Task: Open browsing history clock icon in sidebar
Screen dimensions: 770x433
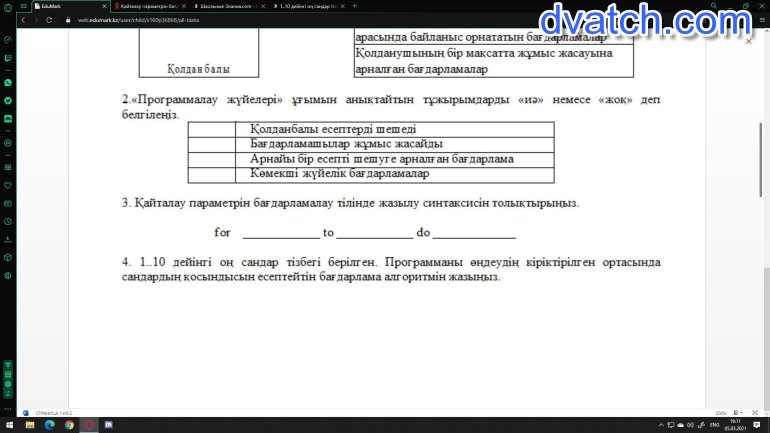Action: point(8,221)
